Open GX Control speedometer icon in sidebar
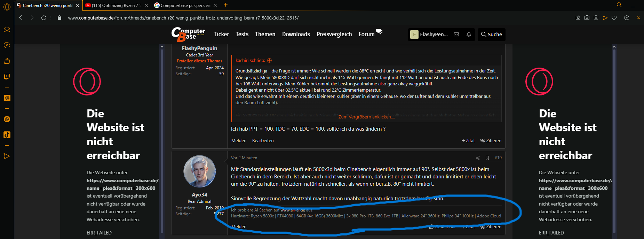This screenshot has height=239, width=644. pyautogui.click(x=7, y=45)
